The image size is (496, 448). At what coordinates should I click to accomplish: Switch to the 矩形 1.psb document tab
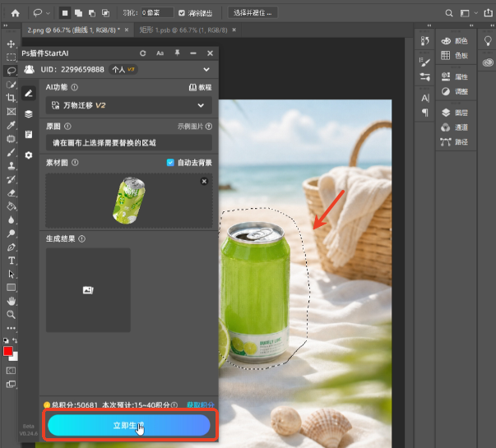click(x=183, y=30)
